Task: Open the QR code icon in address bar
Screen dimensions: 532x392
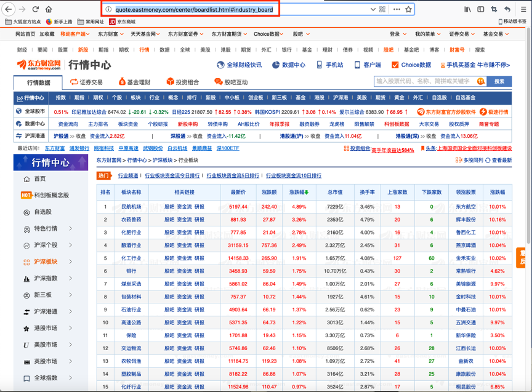Action: point(382,9)
